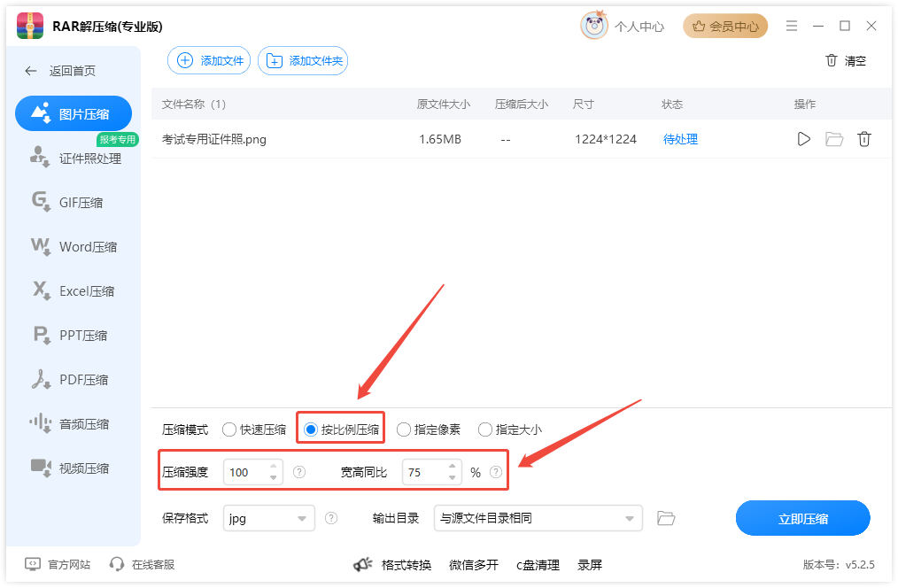This screenshot has width=898, height=588.
Task: Open output folder icon for 考试专用证件照.png
Action: pos(834,139)
